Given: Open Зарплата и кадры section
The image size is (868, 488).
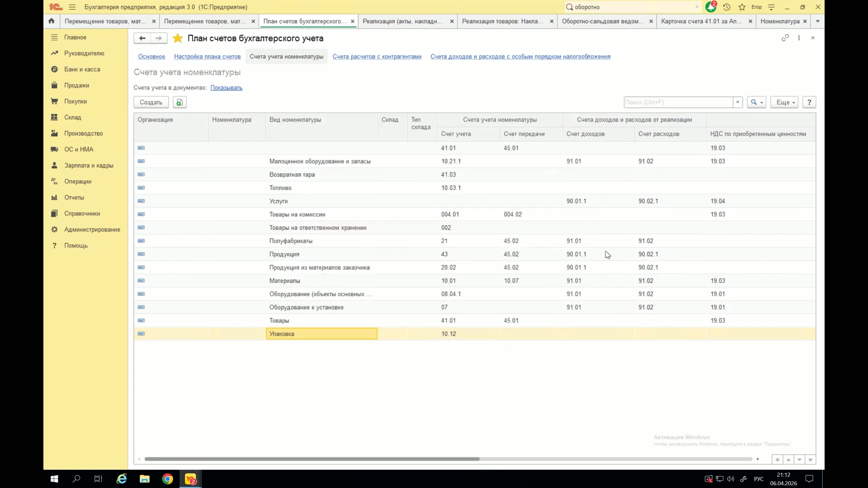Looking at the screenshot, I should (x=89, y=165).
